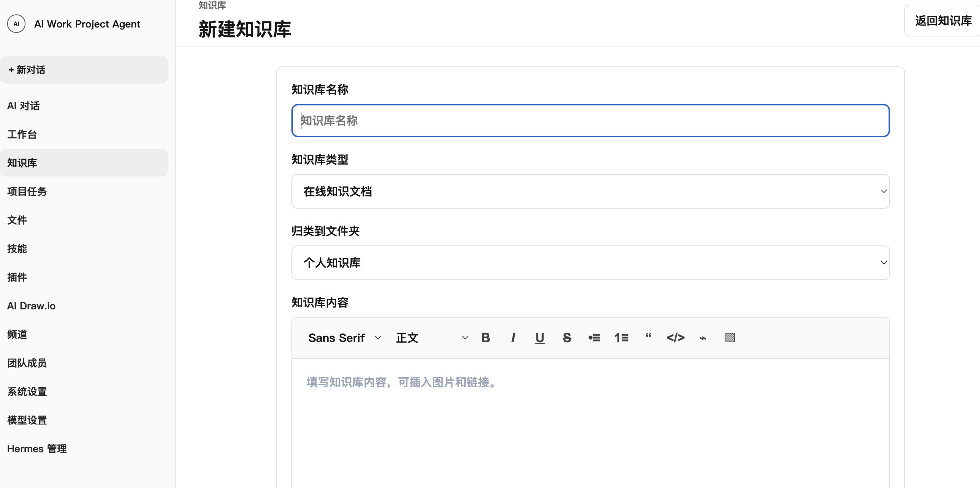Open 模型设置 in sidebar
This screenshot has width=980, height=488.
[x=84, y=420]
